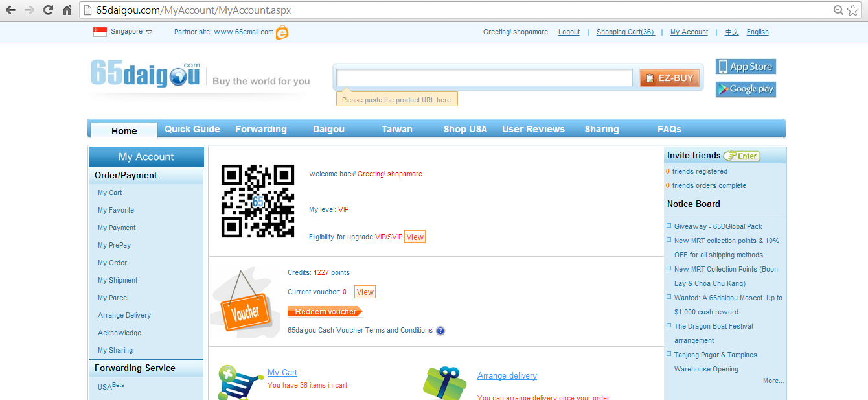
Task: Visit partner site www.65emall.com
Action: (x=244, y=32)
